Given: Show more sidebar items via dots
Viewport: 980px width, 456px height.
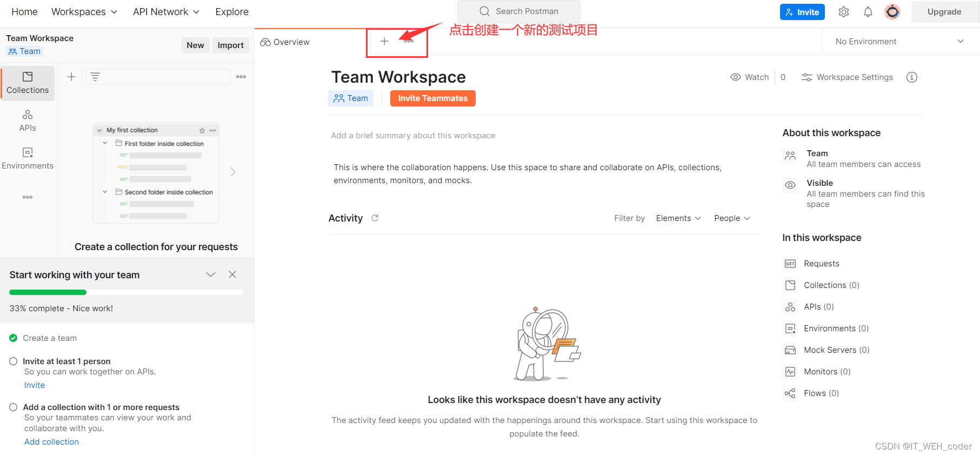Looking at the screenshot, I should point(28,197).
